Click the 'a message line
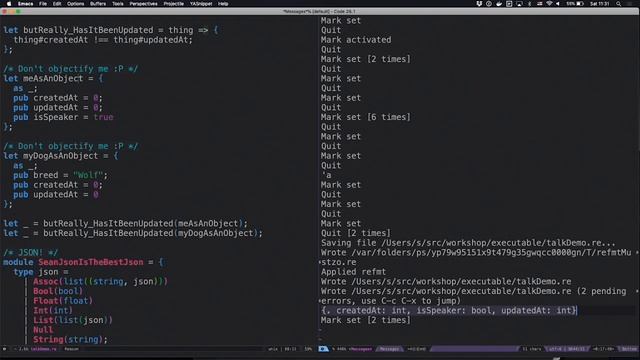The width and height of the screenshot is (640, 360). point(327,175)
